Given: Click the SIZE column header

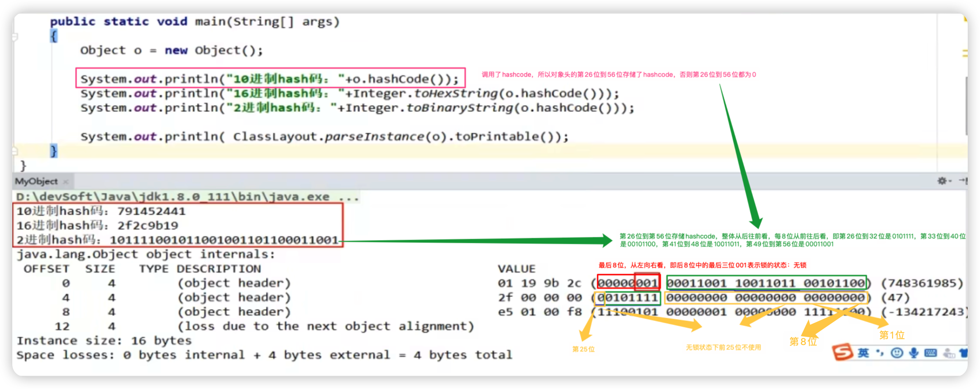Looking at the screenshot, I should coord(100,268).
